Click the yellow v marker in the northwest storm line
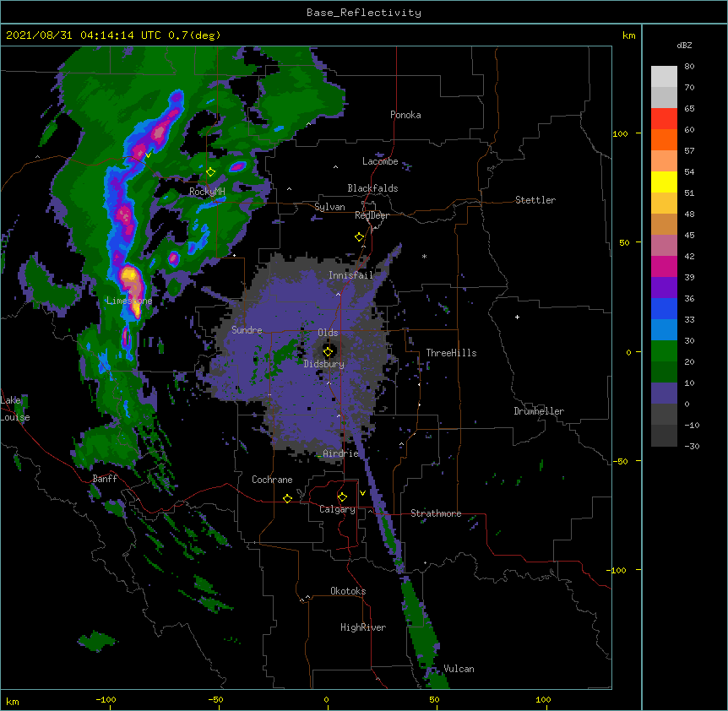The image size is (728, 711). pos(148,155)
